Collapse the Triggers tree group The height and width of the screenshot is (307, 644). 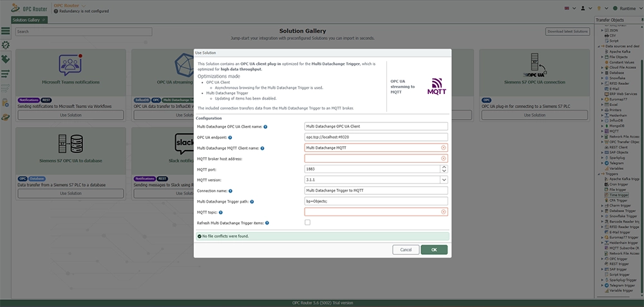[x=598, y=174]
